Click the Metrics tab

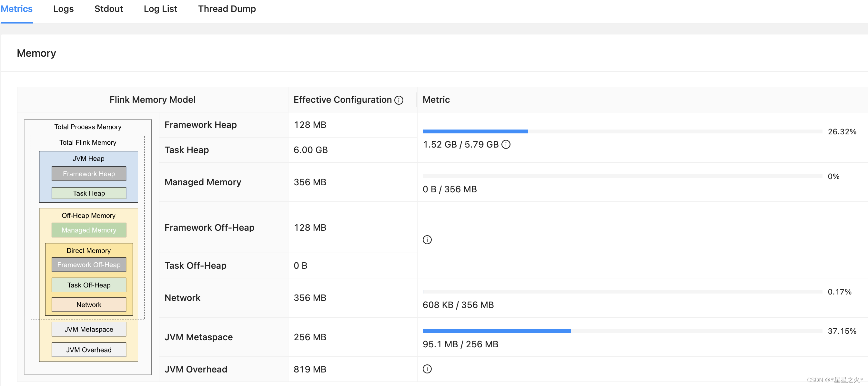click(x=16, y=9)
